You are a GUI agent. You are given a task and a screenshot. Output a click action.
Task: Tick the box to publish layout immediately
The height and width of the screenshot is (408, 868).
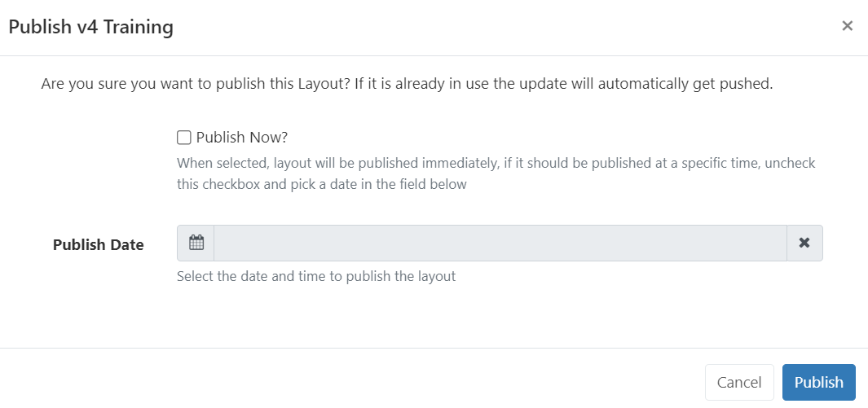click(x=184, y=137)
